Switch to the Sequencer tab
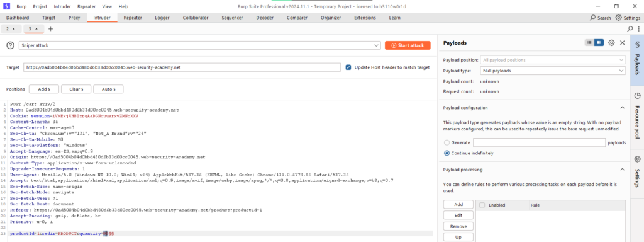 pyautogui.click(x=232, y=18)
